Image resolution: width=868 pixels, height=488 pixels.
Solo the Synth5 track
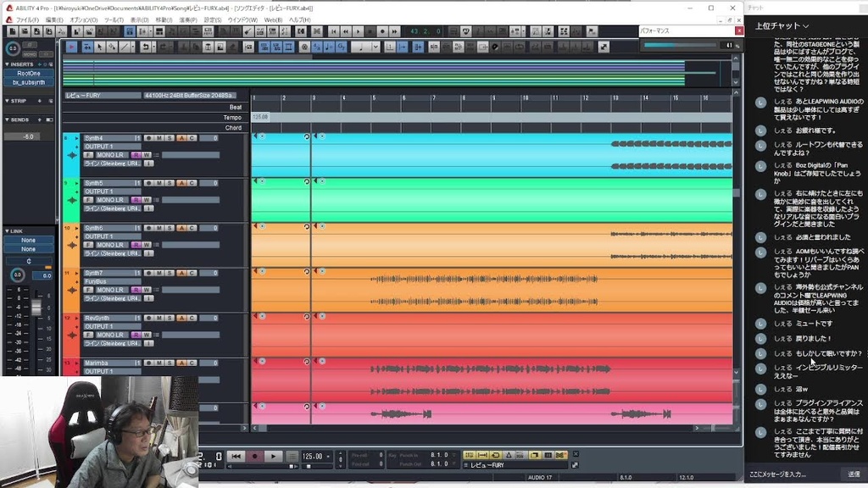(170, 183)
